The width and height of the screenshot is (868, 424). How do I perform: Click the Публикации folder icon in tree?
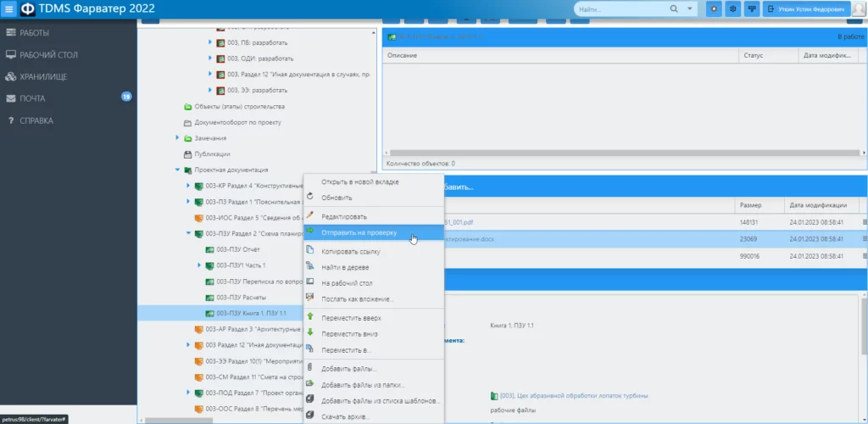click(x=188, y=154)
